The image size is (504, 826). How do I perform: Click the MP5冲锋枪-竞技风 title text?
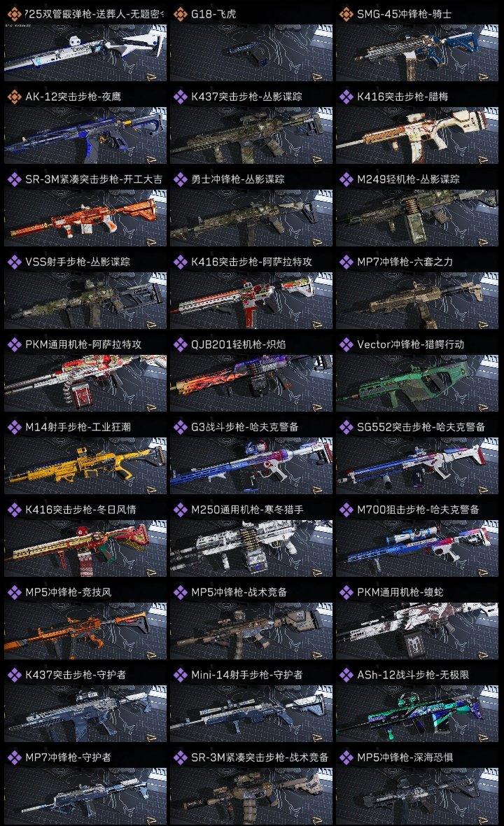[69, 592]
